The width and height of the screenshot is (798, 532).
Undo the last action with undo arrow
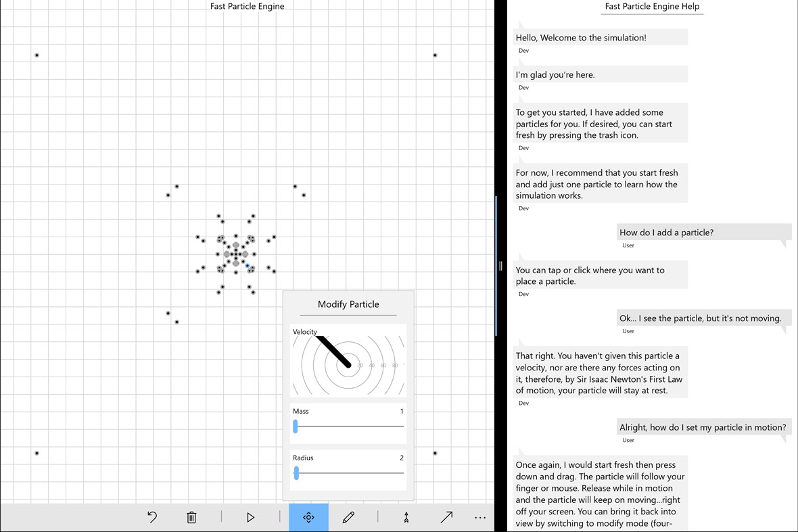[152, 517]
